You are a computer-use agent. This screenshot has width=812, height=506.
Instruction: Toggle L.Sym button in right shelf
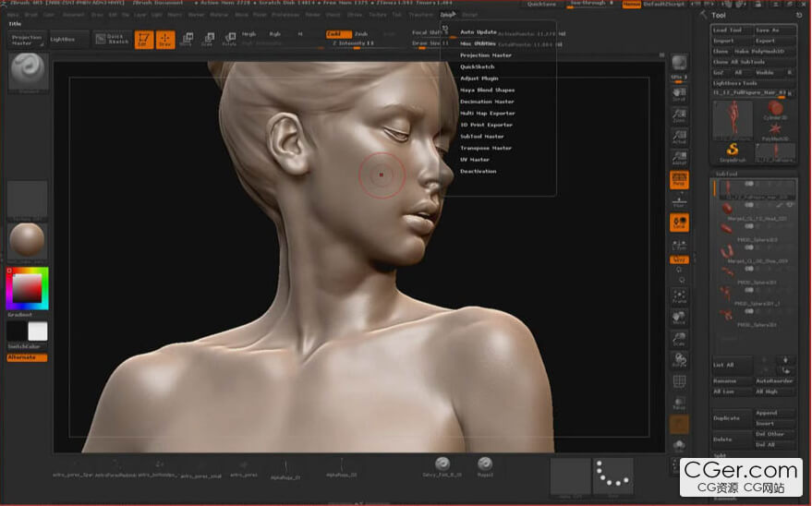click(x=679, y=244)
